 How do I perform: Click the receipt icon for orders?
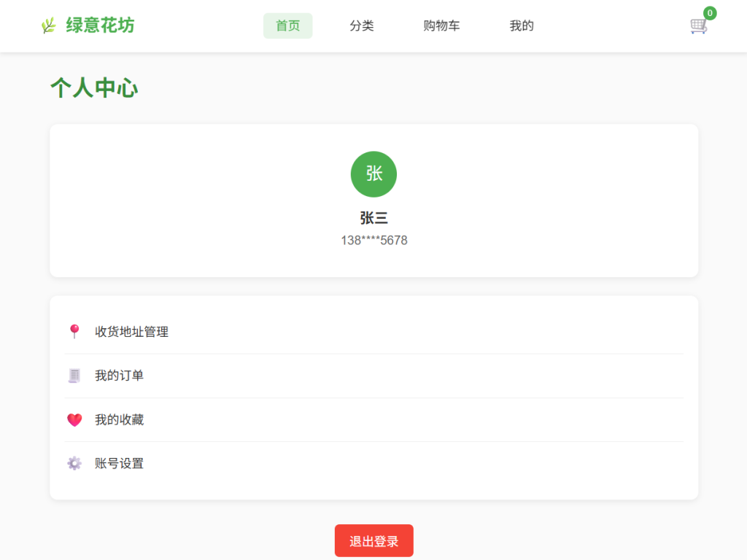click(74, 376)
